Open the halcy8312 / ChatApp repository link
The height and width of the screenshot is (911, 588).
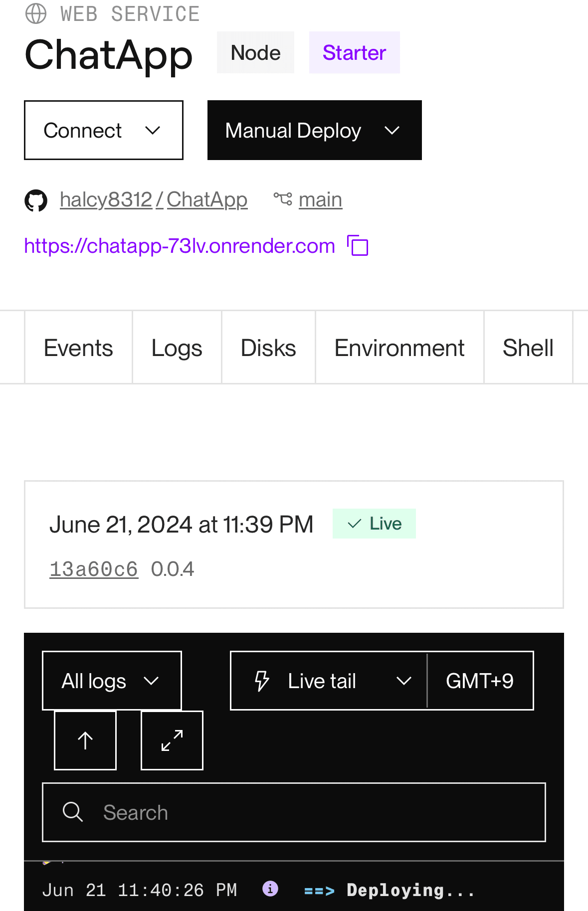pyautogui.click(x=154, y=199)
